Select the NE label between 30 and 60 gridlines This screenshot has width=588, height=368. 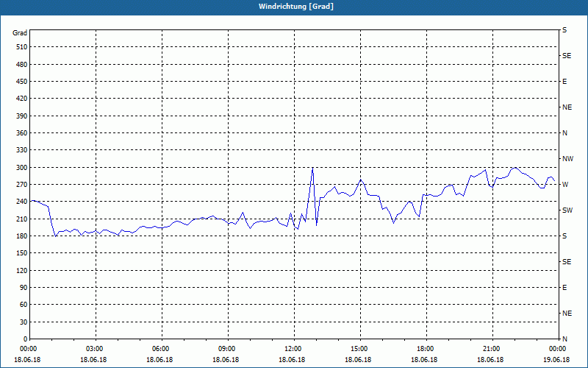[x=567, y=314]
